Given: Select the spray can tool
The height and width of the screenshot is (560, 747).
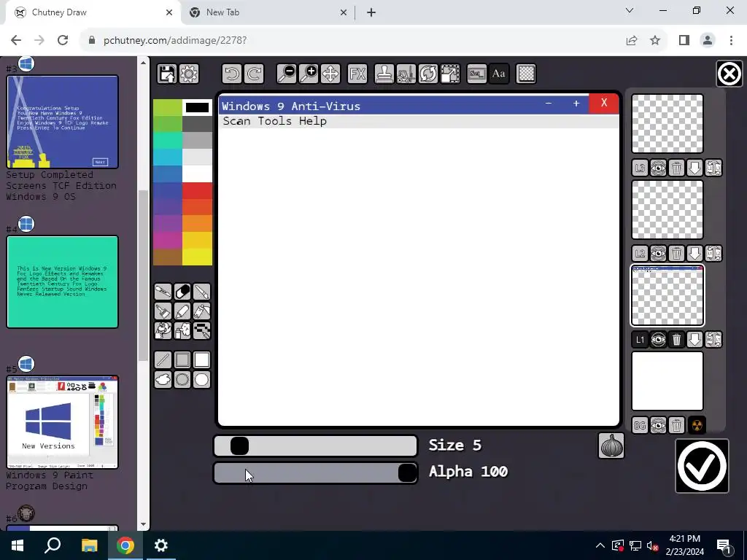Looking at the screenshot, I should pyautogui.click(x=182, y=330).
